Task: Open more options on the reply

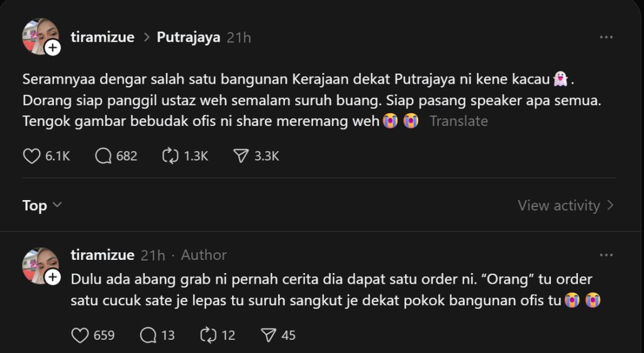Action: point(606,255)
